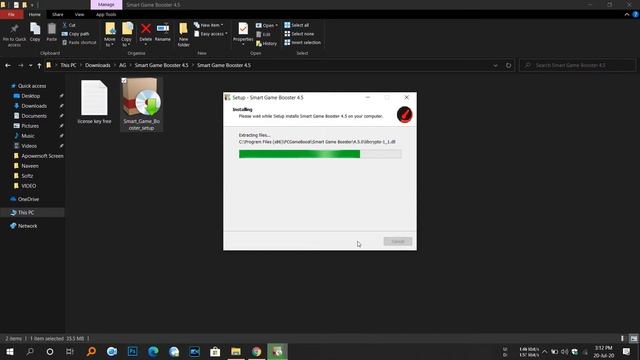This screenshot has height=360, width=640.
Task: Open the File tab
Action: 11,14
